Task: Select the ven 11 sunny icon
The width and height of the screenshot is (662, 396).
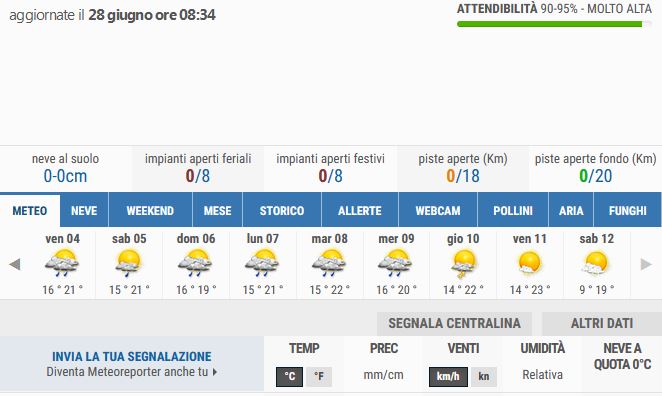Action: point(529,263)
